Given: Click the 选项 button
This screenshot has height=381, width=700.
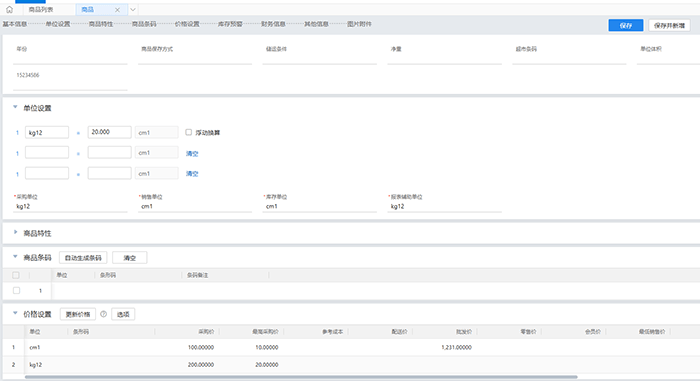Looking at the screenshot, I should [x=123, y=314].
